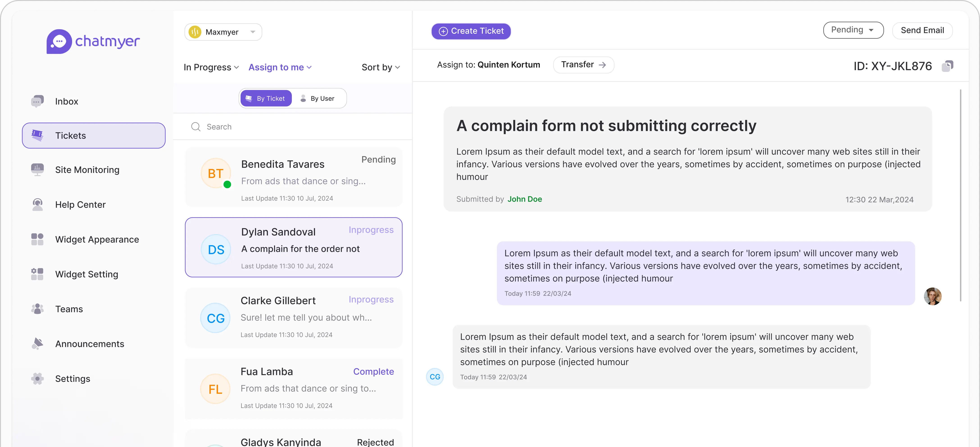980x447 pixels.
Task: Click the Create Ticket button
Action: click(471, 31)
